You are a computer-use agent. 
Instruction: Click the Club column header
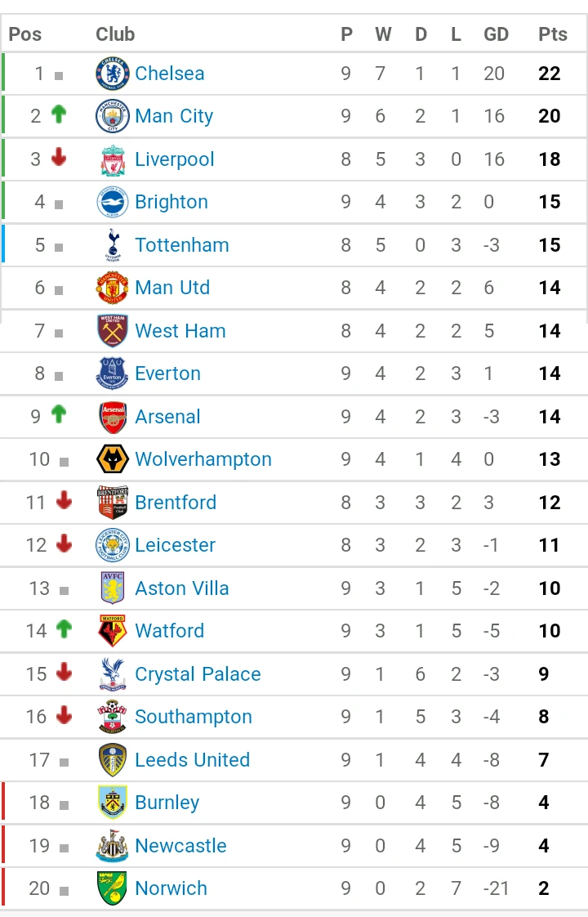(x=115, y=34)
